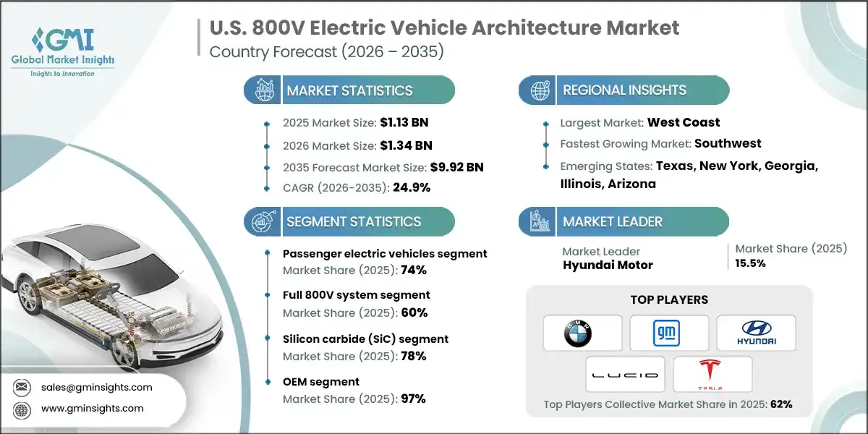
Task: Select the pie chart icon next to Segment Statistics
Action: (x=261, y=221)
